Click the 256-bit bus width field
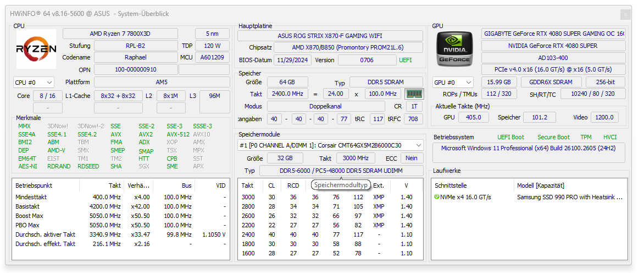 click(606, 82)
